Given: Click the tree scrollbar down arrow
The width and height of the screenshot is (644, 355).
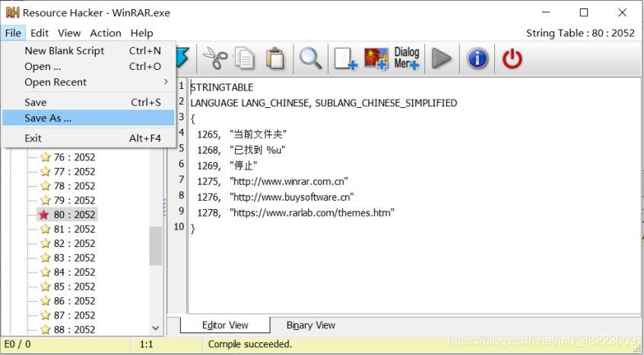Looking at the screenshot, I should click(155, 328).
